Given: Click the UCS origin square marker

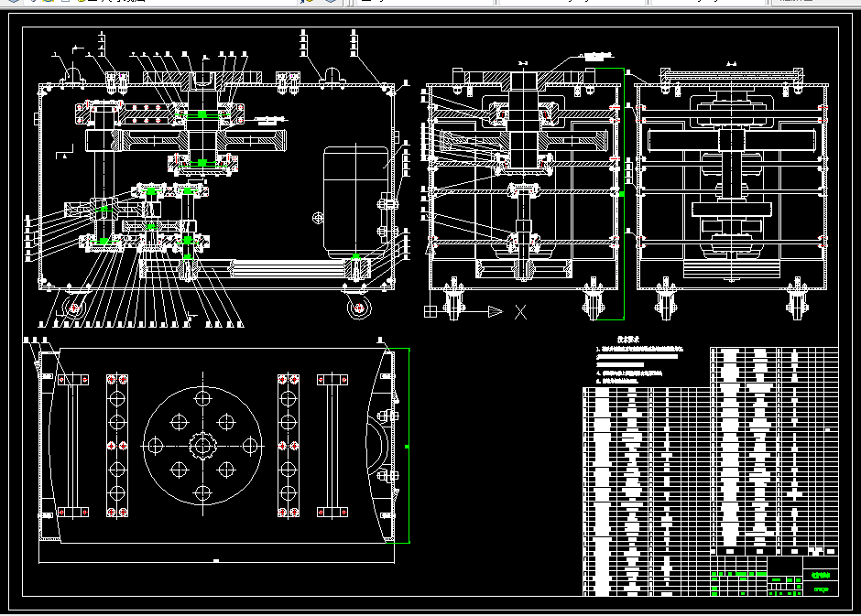Looking at the screenshot, I should [430, 311].
